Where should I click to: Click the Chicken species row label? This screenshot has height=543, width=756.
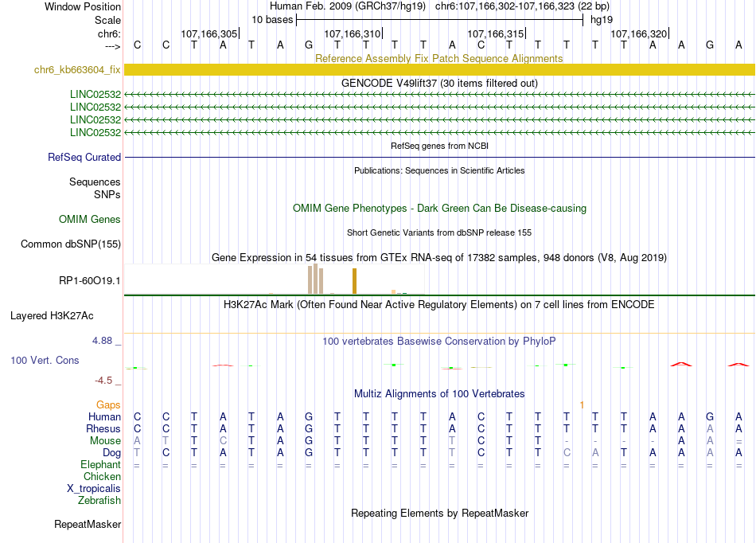tap(102, 476)
